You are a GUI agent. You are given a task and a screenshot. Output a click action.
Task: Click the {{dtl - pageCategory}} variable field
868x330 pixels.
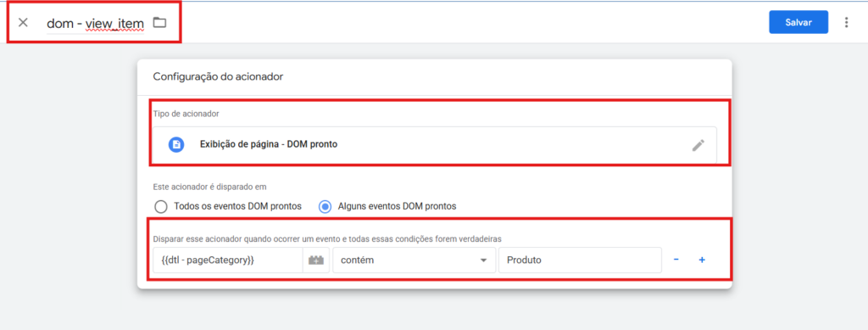click(x=227, y=260)
